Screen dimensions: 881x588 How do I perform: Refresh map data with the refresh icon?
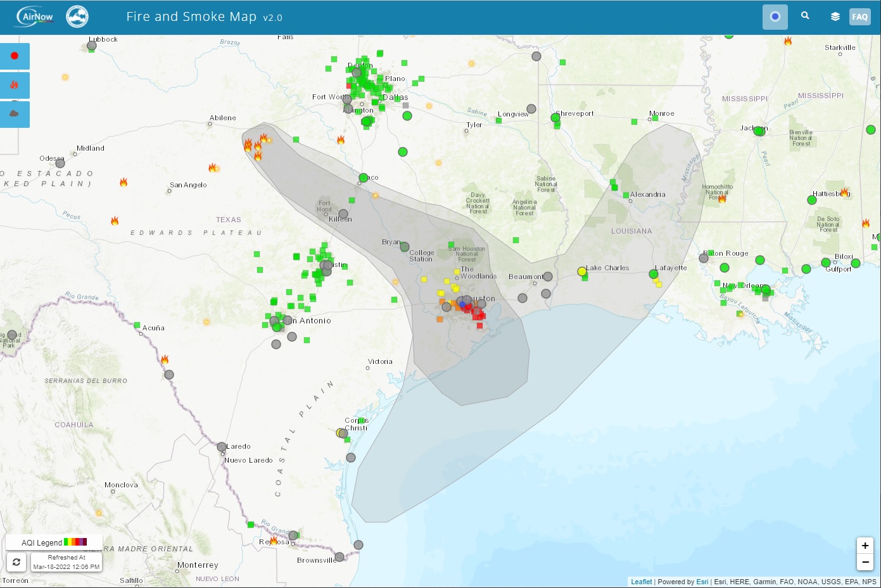[16, 561]
